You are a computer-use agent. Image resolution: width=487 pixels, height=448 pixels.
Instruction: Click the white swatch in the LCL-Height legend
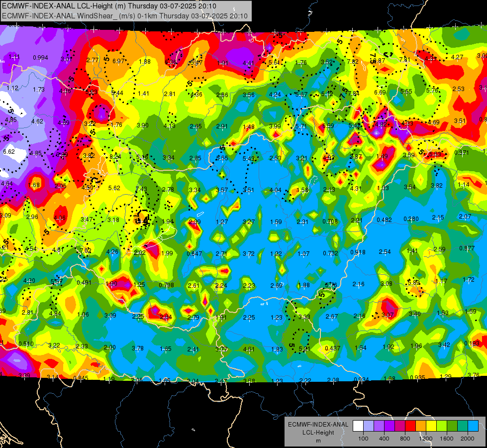tap(358, 426)
